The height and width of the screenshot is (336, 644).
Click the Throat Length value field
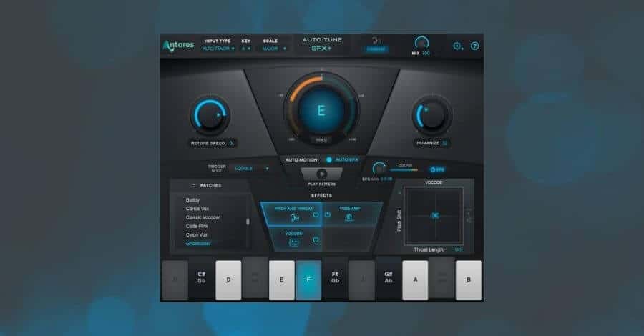click(x=458, y=249)
